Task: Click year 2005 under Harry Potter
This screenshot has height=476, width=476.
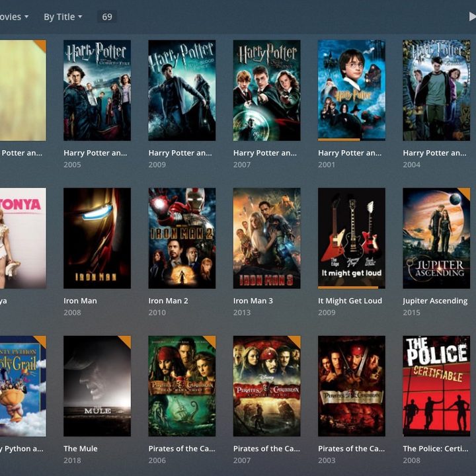Action: click(72, 165)
